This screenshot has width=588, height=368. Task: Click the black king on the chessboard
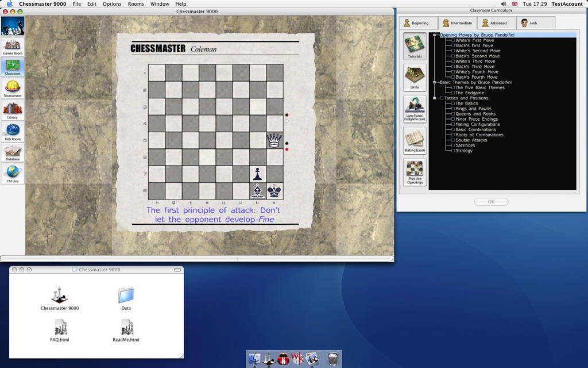point(274,191)
